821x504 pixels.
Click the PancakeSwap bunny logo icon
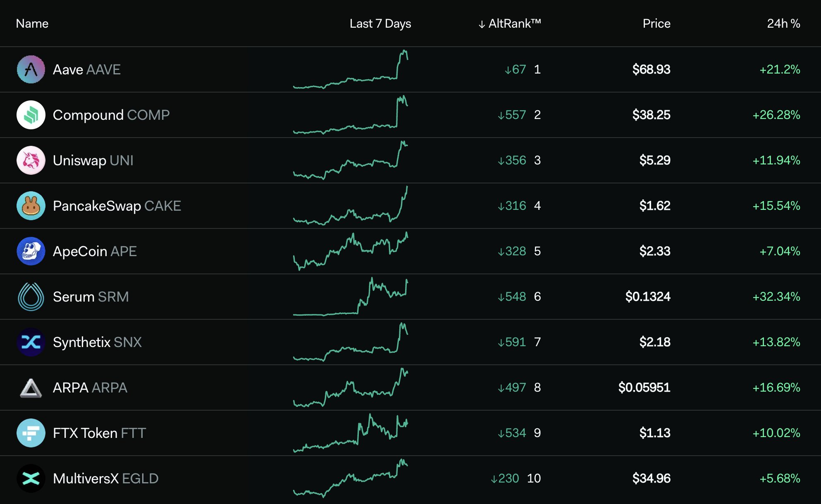coord(31,206)
